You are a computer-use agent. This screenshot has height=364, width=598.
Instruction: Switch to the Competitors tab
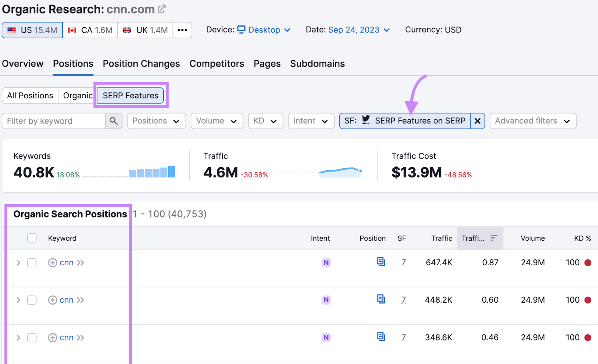[x=217, y=64]
